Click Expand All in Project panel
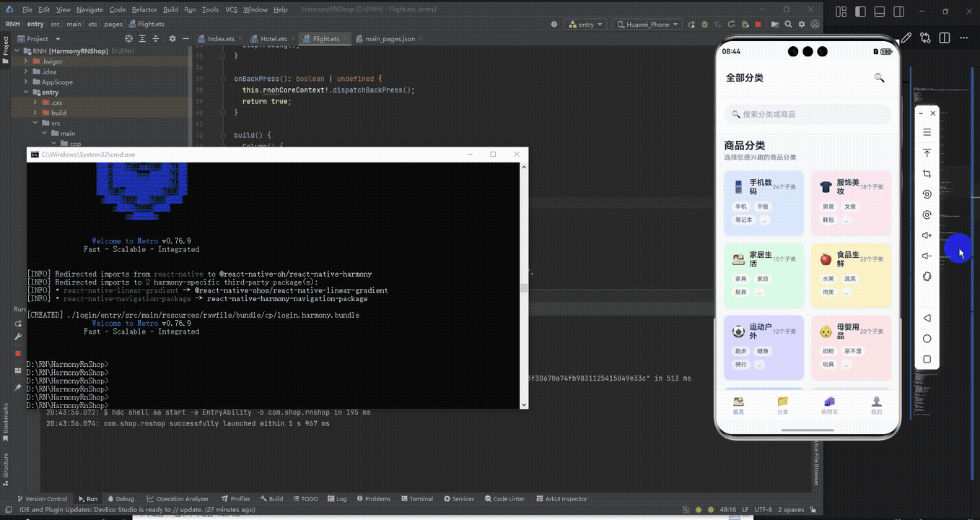 coord(143,38)
